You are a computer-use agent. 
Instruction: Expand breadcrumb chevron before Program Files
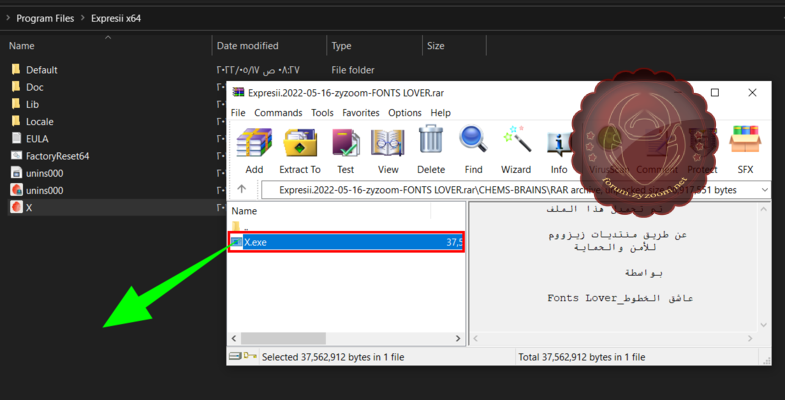pyautogui.click(x=8, y=19)
